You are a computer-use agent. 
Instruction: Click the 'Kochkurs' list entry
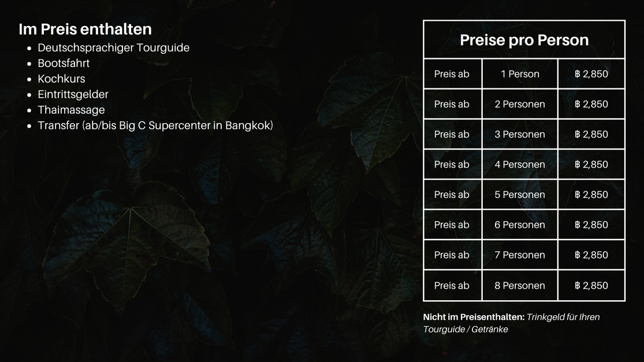[61, 79]
